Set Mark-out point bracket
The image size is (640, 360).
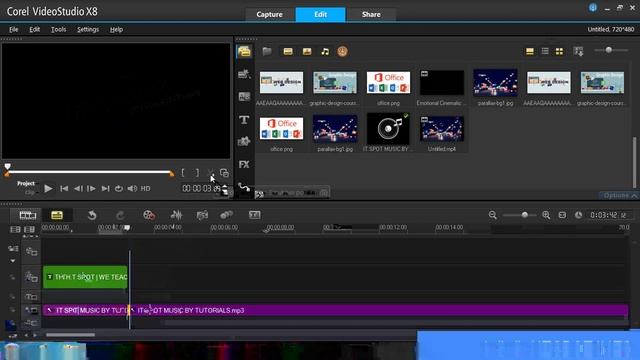[x=197, y=173]
